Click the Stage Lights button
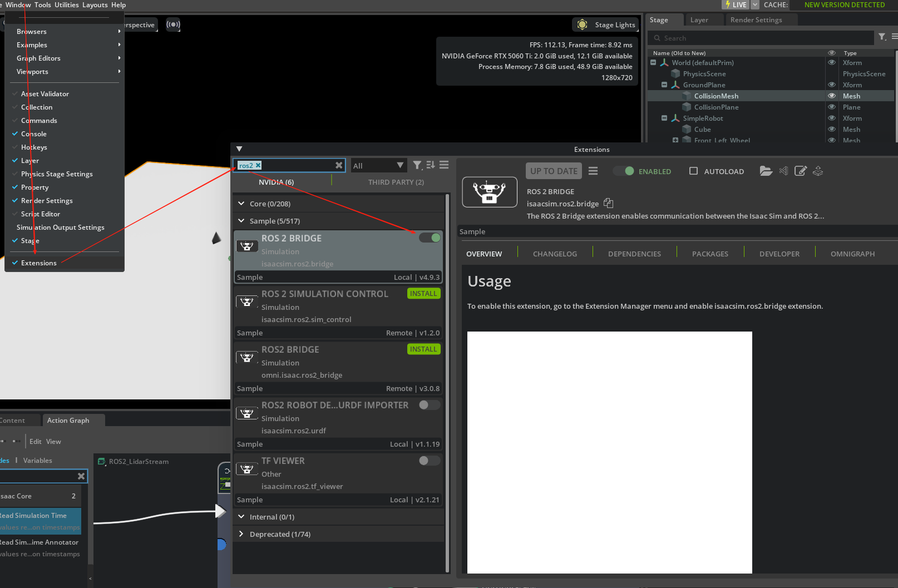Viewport: 898px width, 588px height. (606, 24)
